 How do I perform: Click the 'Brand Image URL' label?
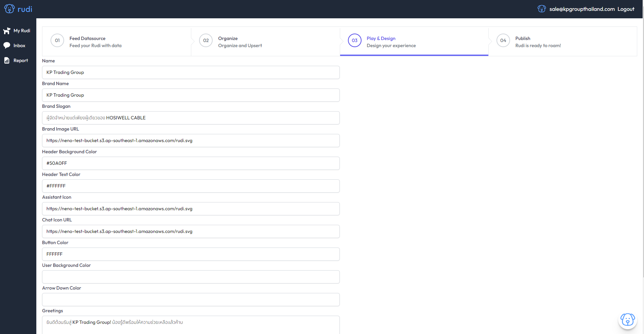click(60, 129)
